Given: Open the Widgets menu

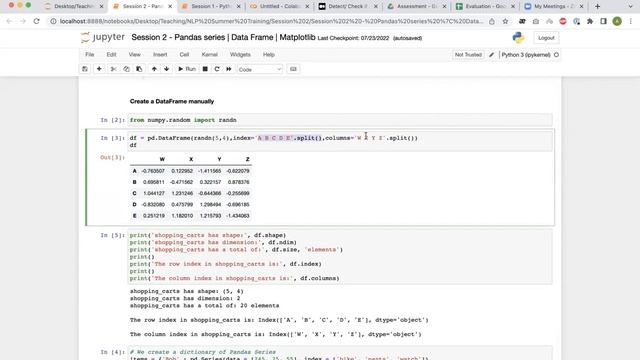Looking at the screenshot, I should pos(240,54).
